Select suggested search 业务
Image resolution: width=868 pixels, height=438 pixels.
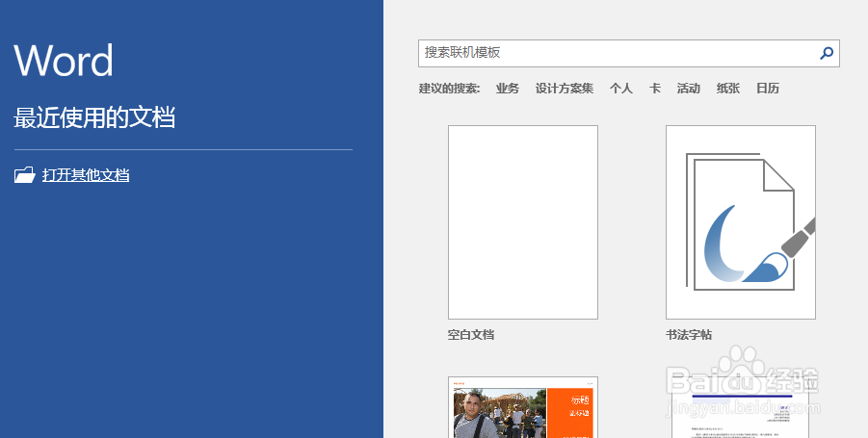coord(508,89)
